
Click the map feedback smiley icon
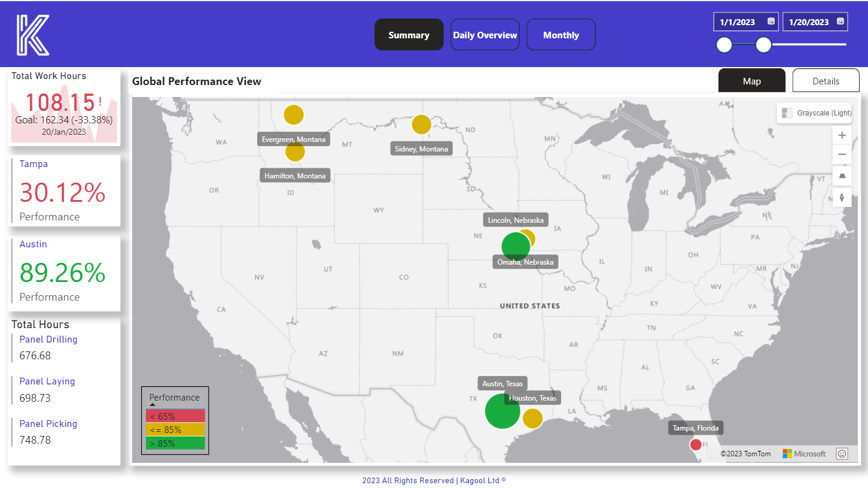point(842,454)
